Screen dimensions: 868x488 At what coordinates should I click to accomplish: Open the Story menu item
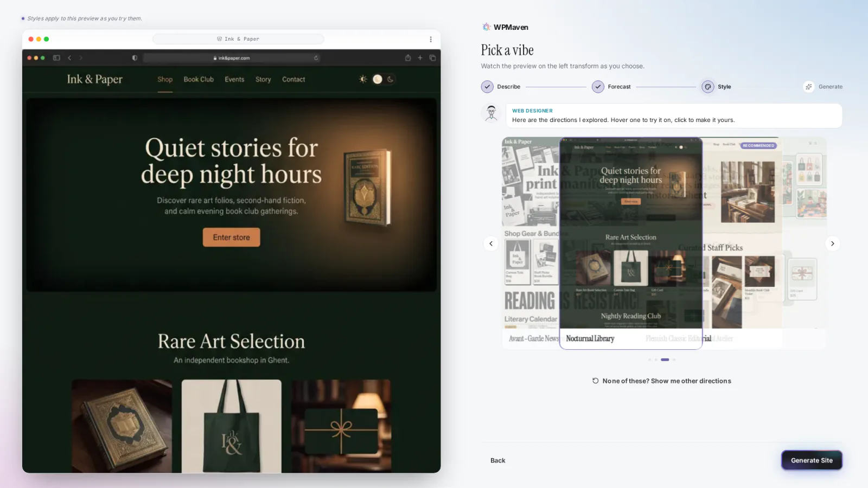tap(263, 79)
